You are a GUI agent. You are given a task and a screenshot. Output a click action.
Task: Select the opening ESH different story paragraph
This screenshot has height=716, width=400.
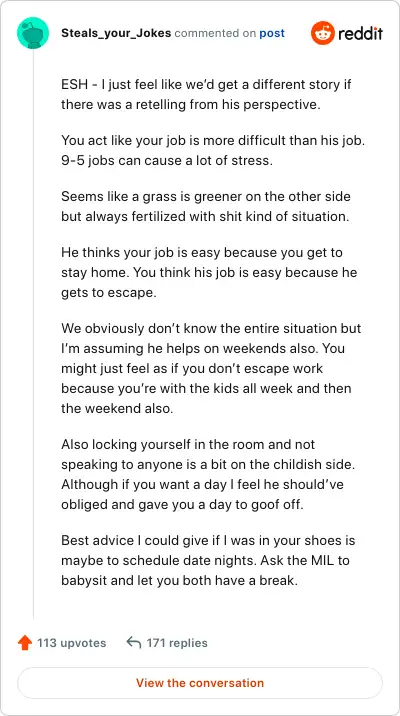(x=206, y=95)
